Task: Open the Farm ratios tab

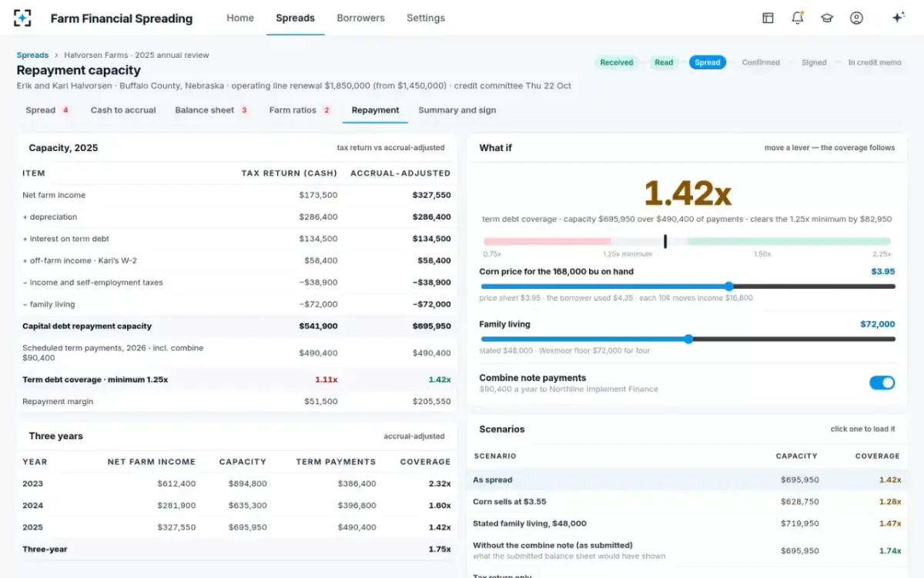Action: click(300, 110)
